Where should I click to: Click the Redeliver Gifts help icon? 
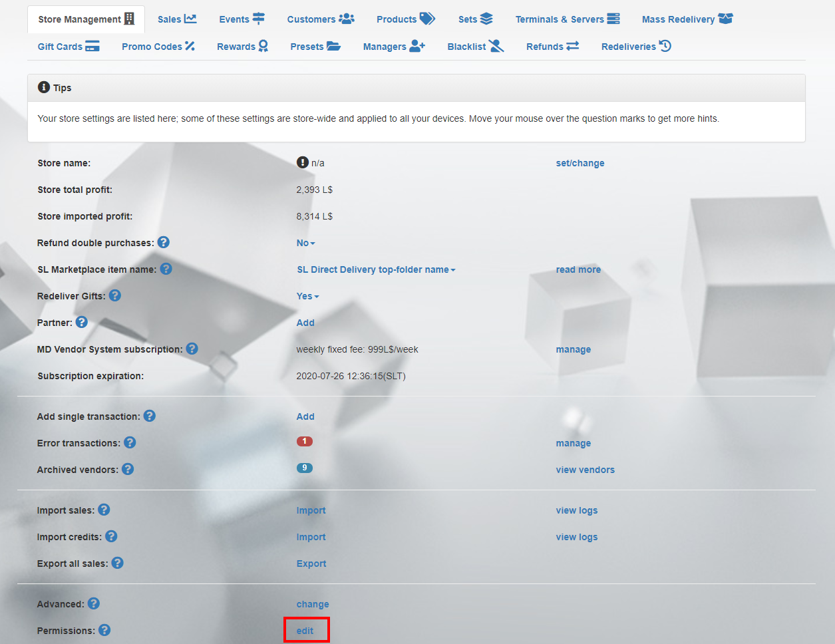click(115, 295)
